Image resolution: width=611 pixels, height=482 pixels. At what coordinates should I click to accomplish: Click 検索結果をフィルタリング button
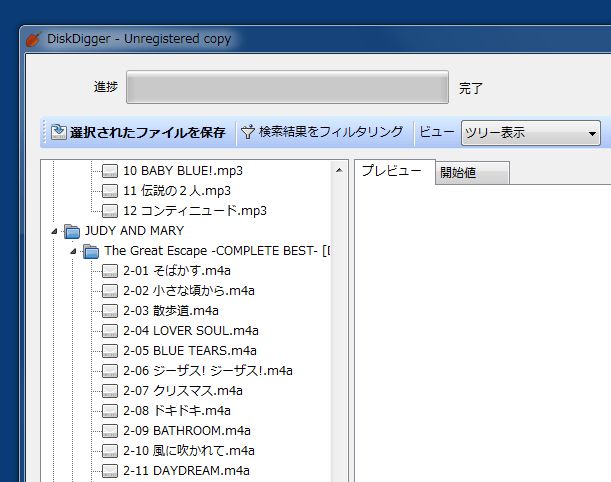point(322,132)
